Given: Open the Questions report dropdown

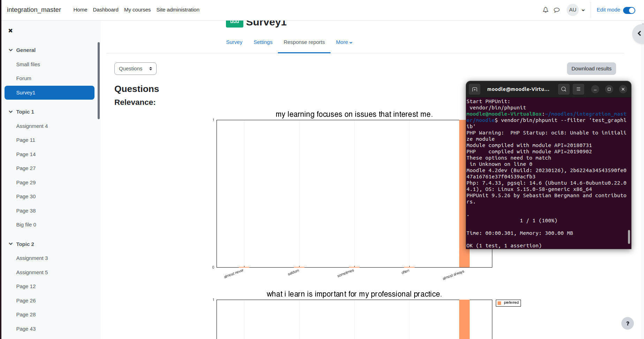Looking at the screenshot, I should (135, 69).
